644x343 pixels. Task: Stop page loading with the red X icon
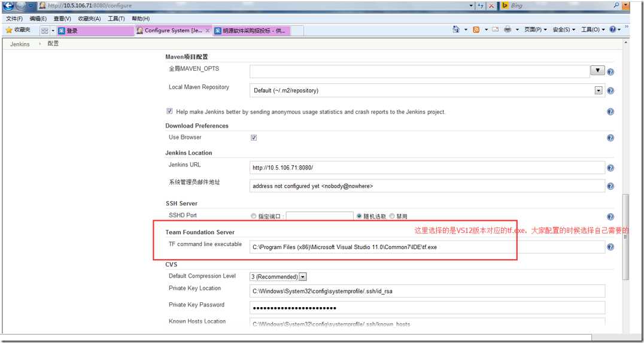tap(491, 6)
